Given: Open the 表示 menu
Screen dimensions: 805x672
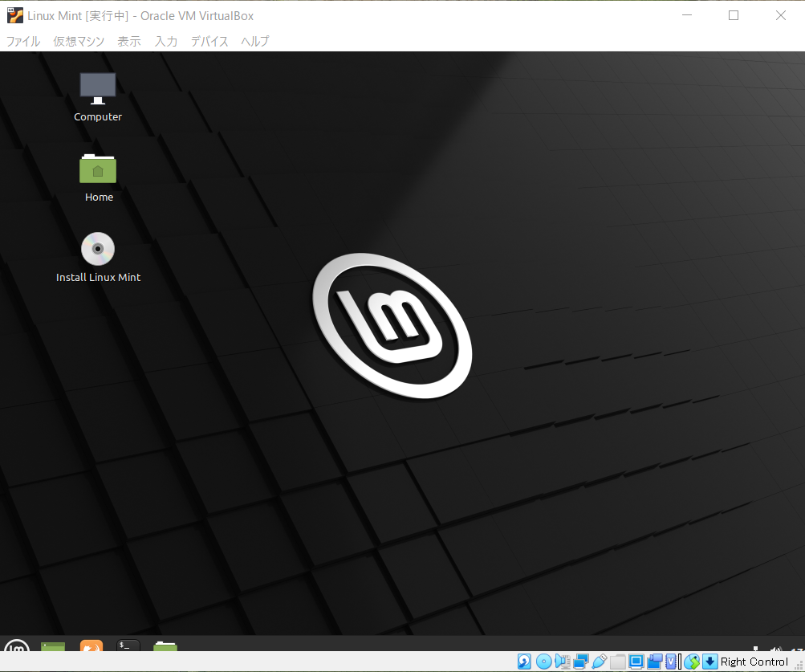Looking at the screenshot, I should click(129, 41).
